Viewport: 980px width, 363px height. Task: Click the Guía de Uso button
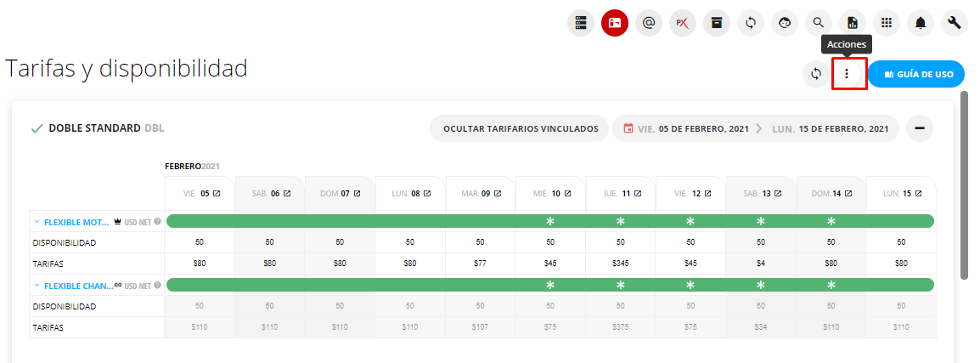[915, 74]
